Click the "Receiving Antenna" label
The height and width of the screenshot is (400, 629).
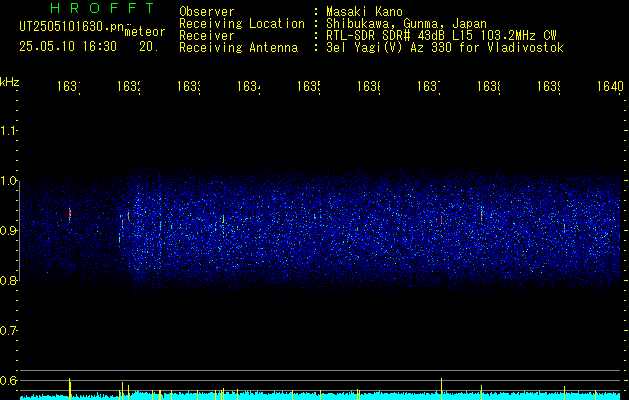click(x=238, y=48)
